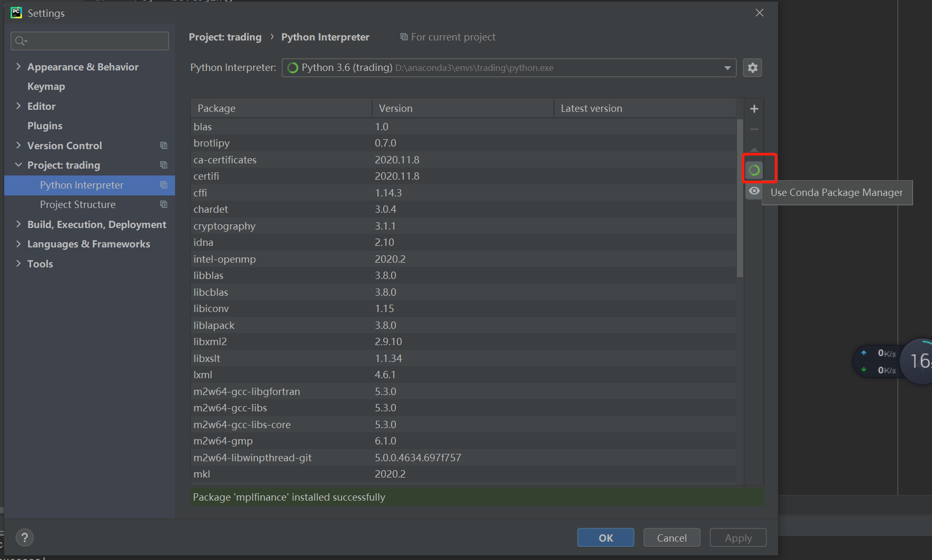932x560 pixels.
Task: Click the PyCharm logo in the Settings title bar
Action: point(16,12)
